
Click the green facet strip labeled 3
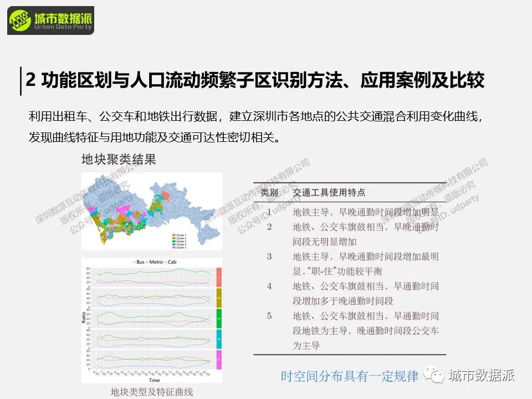point(219,318)
